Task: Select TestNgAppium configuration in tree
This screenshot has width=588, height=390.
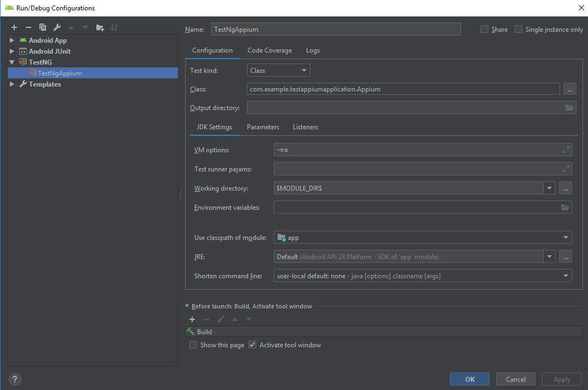Action: point(93,73)
